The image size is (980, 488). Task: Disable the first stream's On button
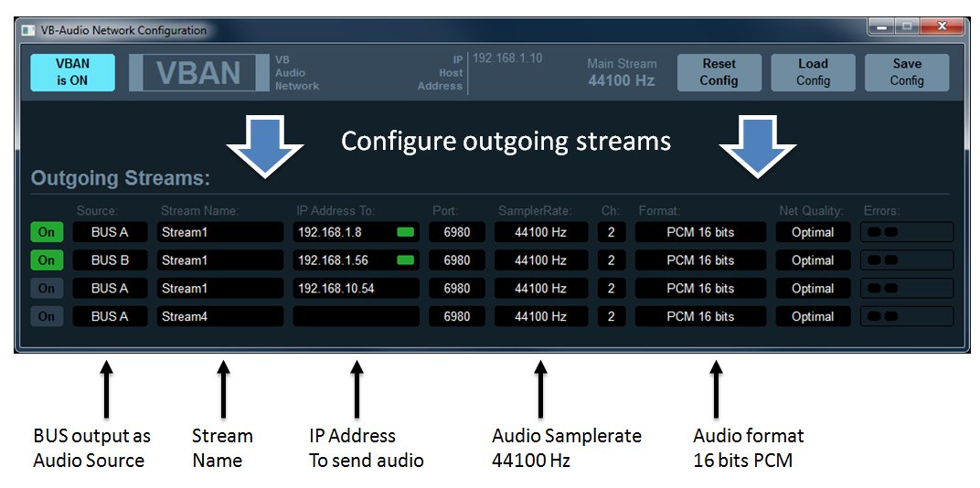click(47, 232)
